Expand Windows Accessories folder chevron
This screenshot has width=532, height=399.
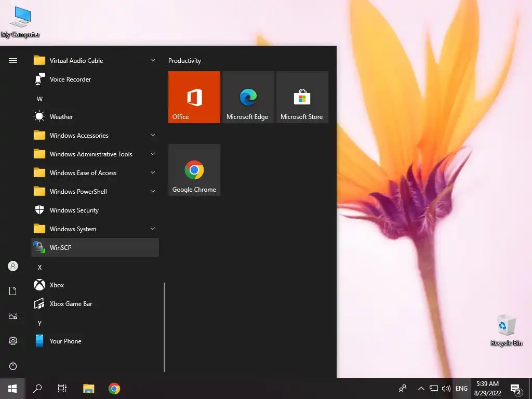(x=153, y=136)
